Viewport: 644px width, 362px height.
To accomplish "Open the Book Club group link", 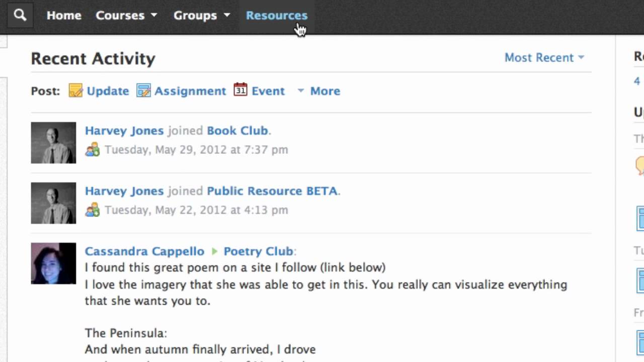I will coord(237,131).
